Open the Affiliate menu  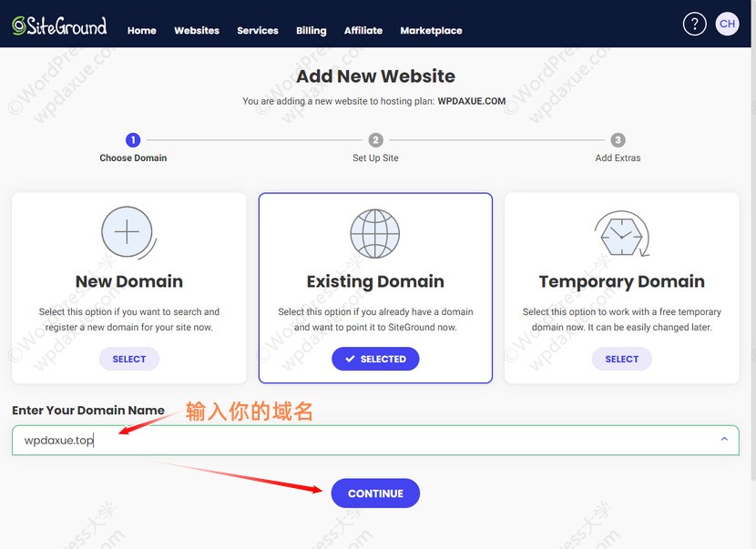363,30
